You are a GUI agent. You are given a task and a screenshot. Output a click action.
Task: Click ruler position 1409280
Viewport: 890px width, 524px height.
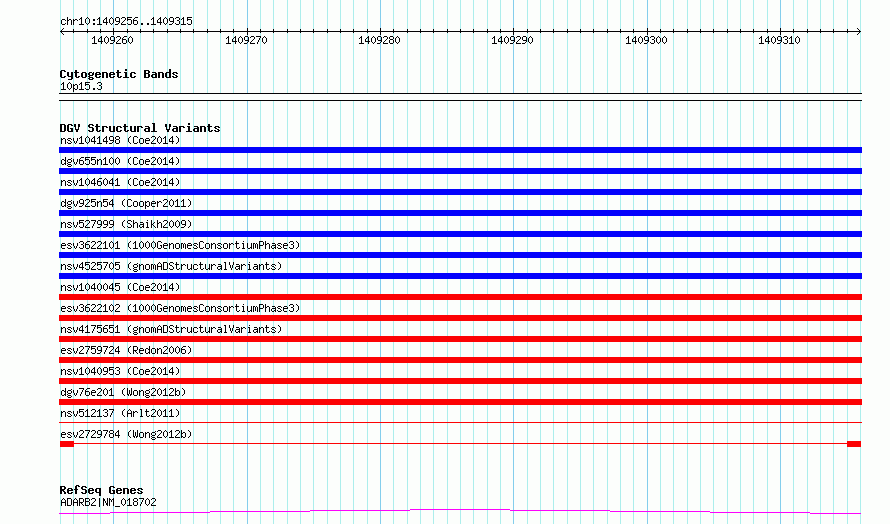[x=379, y=40]
